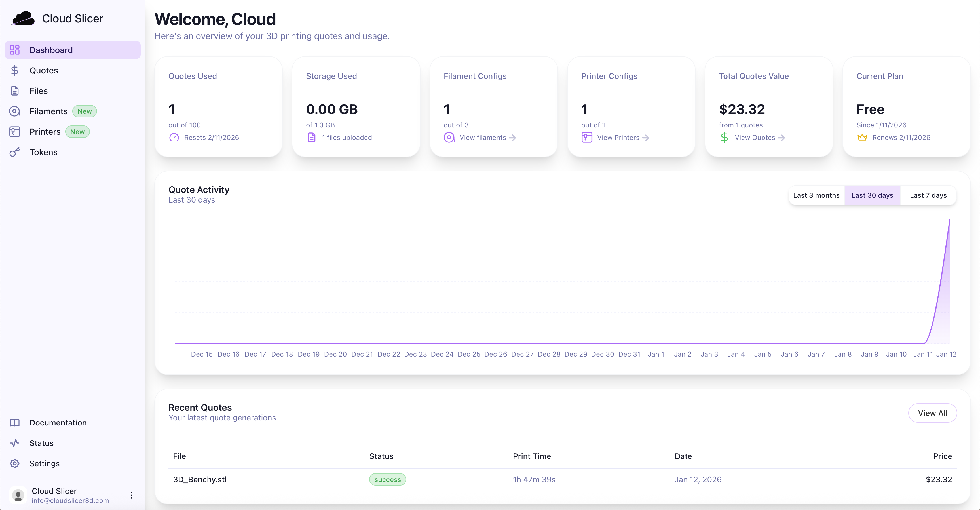The width and height of the screenshot is (980, 510).
Task: Click the Filaments spool icon in the sidebar
Action: pyautogui.click(x=15, y=111)
